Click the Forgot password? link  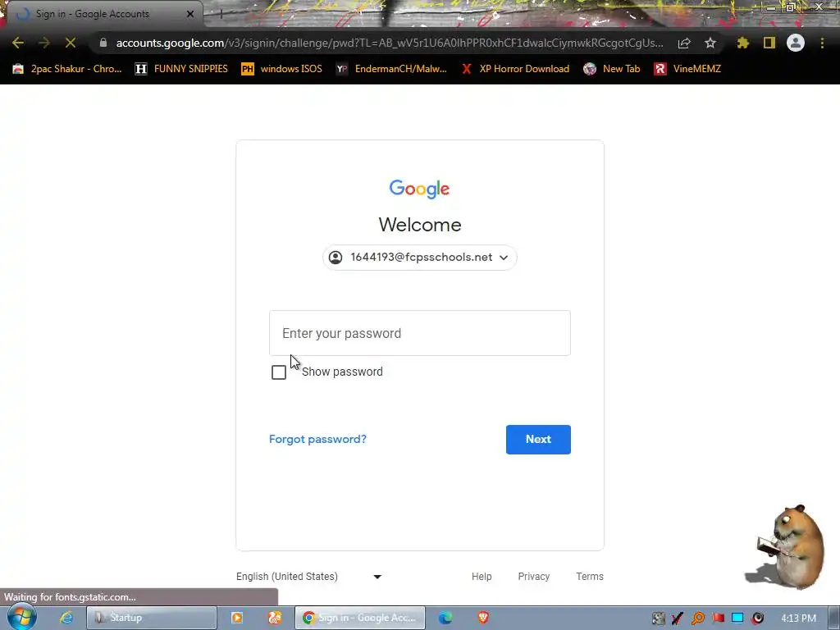pyautogui.click(x=317, y=440)
